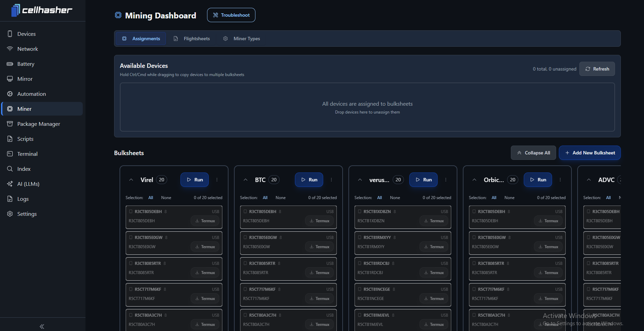The height and width of the screenshot is (331, 644).
Task: Open Automation gear icon in sidebar
Action: click(10, 94)
